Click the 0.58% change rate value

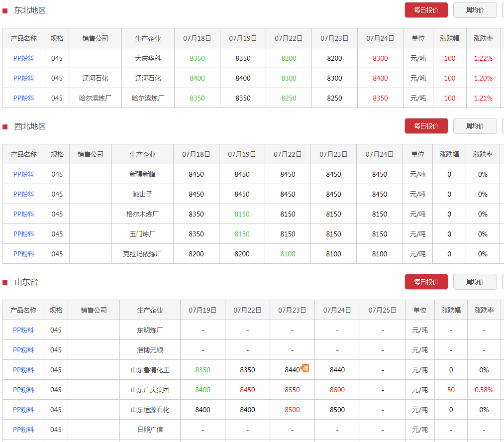click(x=484, y=390)
